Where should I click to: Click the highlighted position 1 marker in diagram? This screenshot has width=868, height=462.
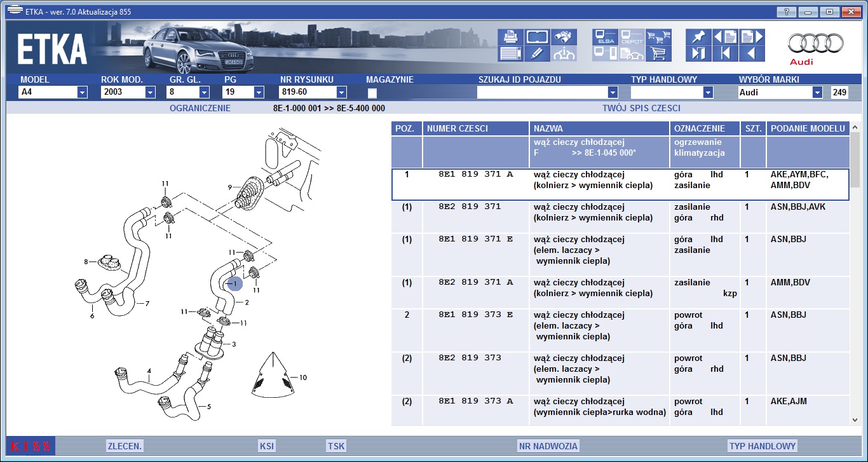(x=234, y=283)
